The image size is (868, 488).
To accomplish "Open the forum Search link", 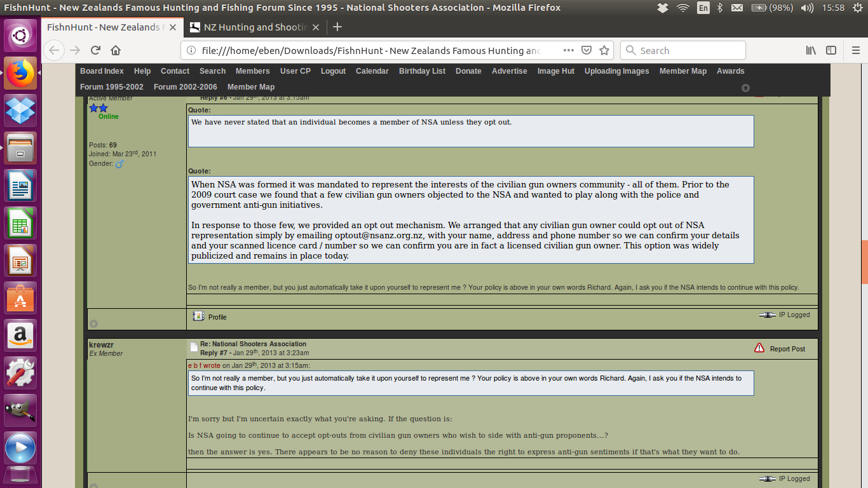I will coord(212,71).
